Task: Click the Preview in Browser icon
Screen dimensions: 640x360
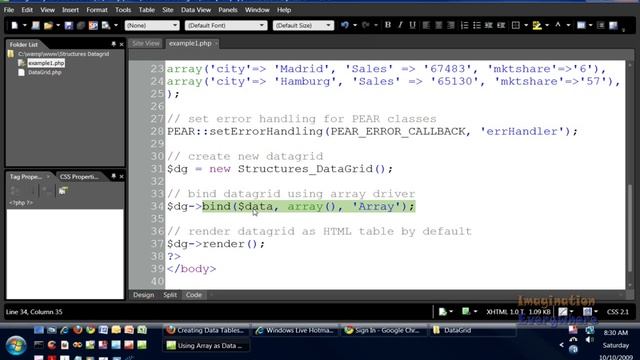Action: [x=106, y=25]
